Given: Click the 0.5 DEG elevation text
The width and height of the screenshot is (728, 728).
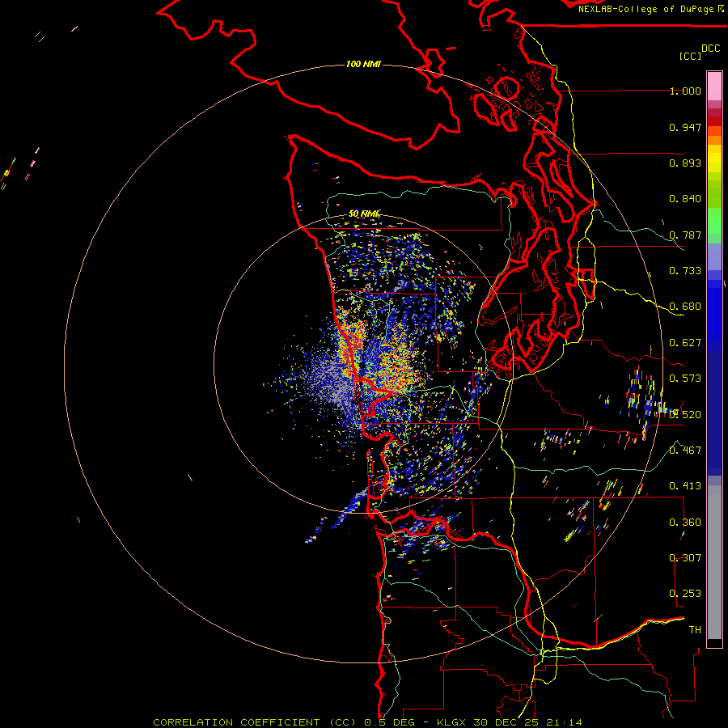Looking at the screenshot, I should tap(389, 722).
